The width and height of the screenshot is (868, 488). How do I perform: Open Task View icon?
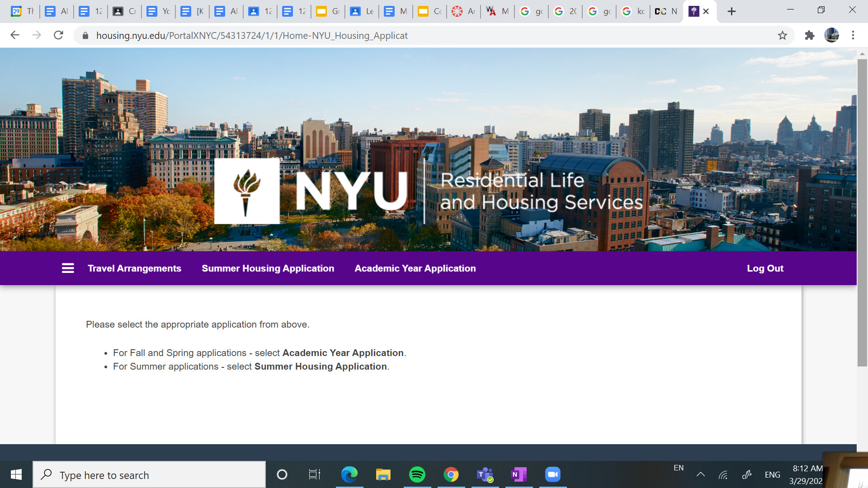pos(315,474)
